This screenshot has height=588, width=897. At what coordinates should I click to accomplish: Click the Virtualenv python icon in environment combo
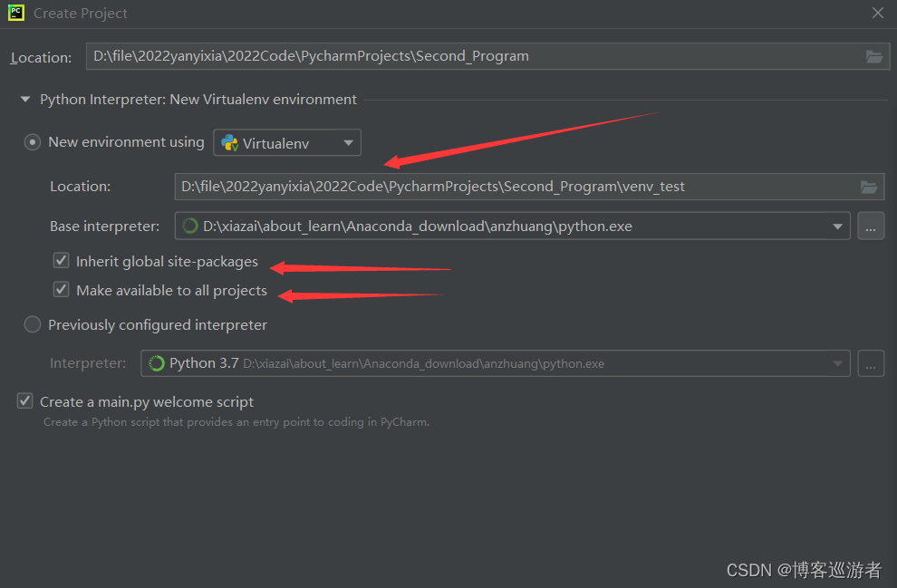pyautogui.click(x=229, y=143)
